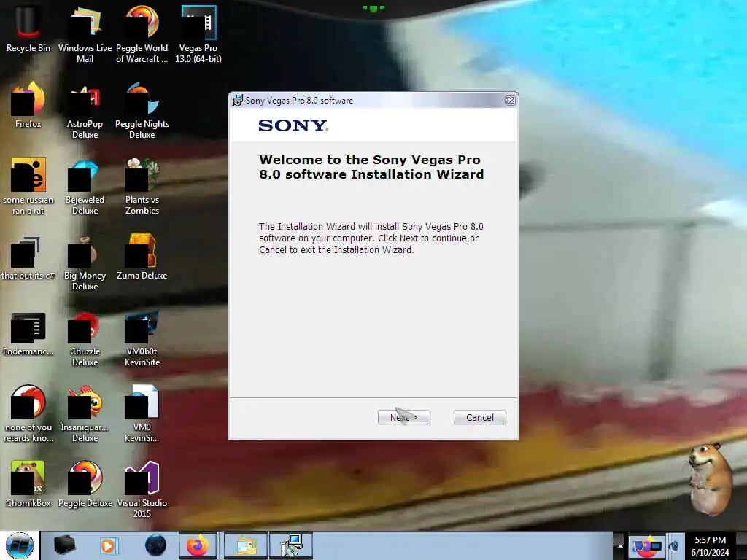Click the hamster desktop pet
The image size is (747, 560).
(x=711, y=478)
